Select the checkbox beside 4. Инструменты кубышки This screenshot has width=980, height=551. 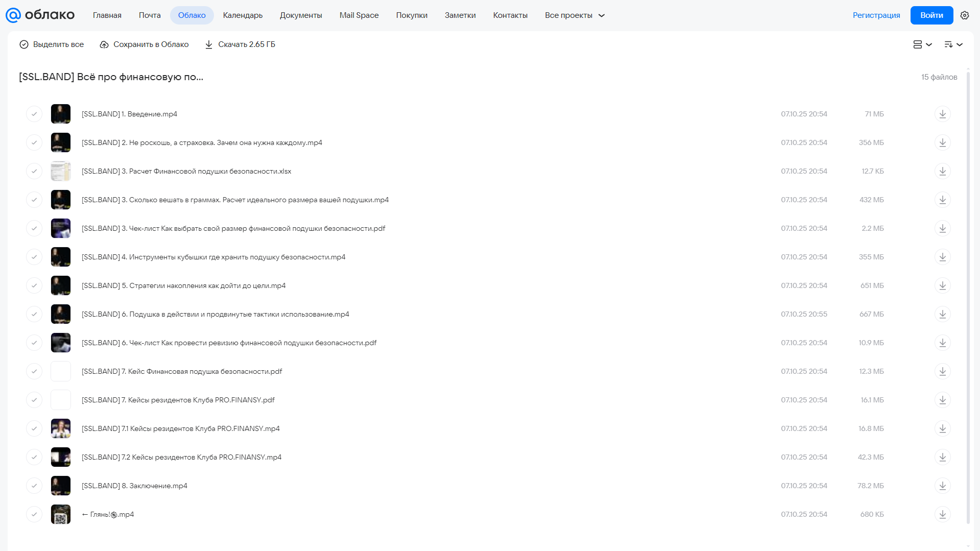click(x=34, y=257)
